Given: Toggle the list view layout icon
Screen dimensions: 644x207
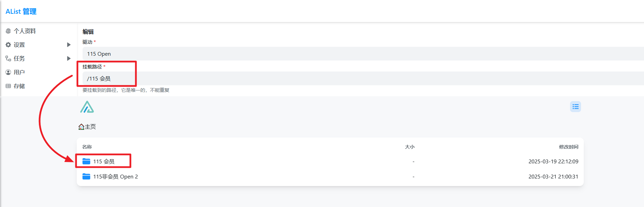Looking at the screenshot, I should click(x=575, y=107).
